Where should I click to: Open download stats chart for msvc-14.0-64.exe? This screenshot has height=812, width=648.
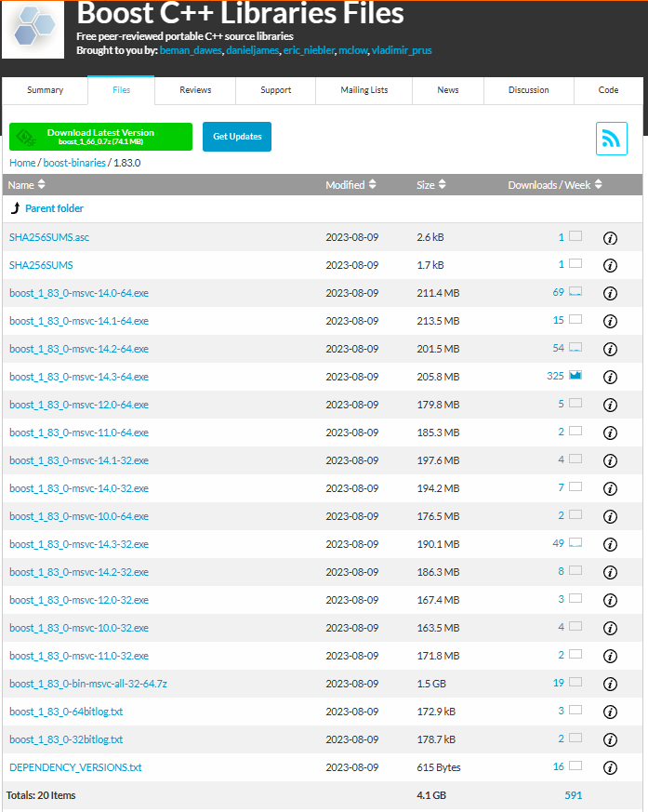[x=575, y=291]
